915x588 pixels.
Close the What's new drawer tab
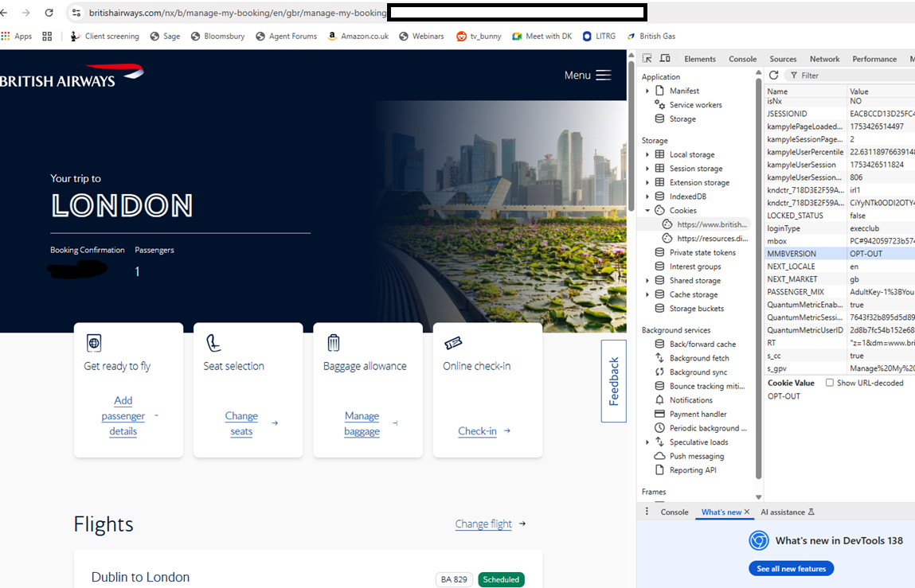[747, 512]
